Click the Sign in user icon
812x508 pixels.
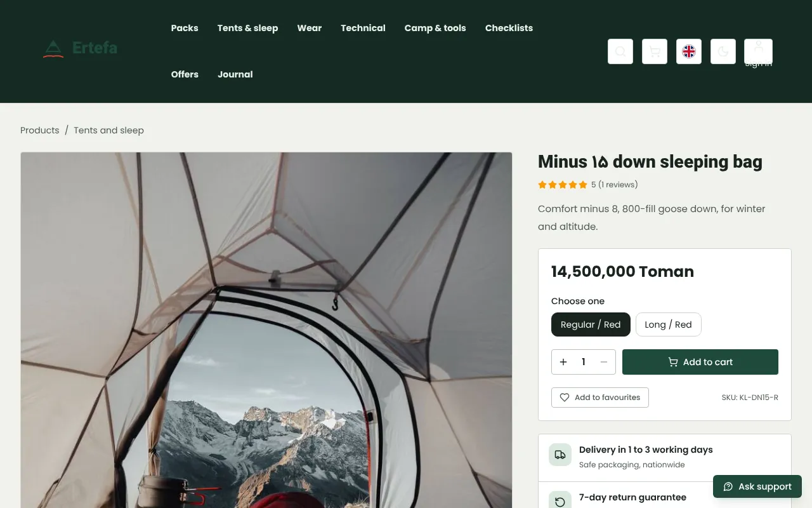pyautogui.click(x=758, y=51)
